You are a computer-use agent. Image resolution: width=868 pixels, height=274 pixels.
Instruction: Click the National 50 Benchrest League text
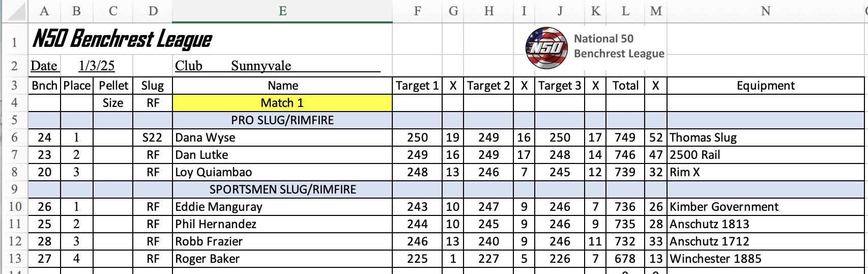[619, 46]
